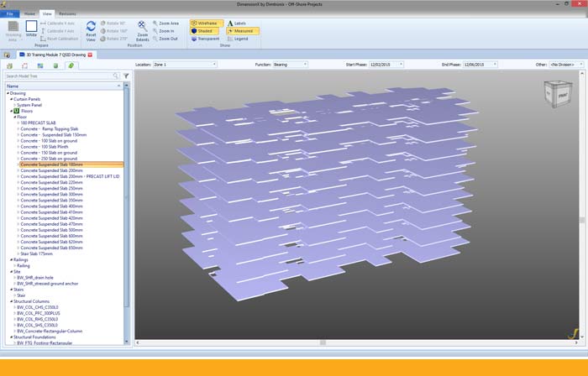Set background to White

pos(31,29)
